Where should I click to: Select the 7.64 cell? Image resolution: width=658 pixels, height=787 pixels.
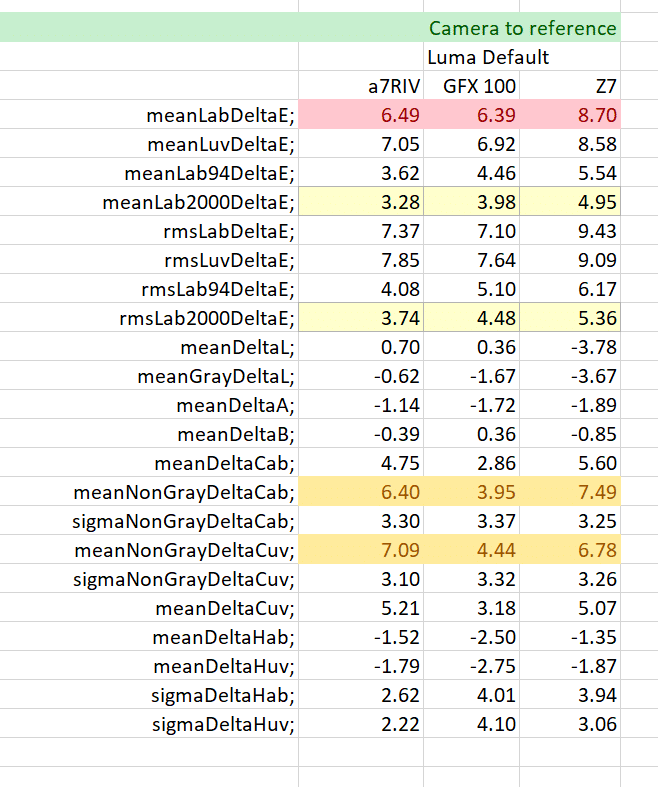click(472, 260)
